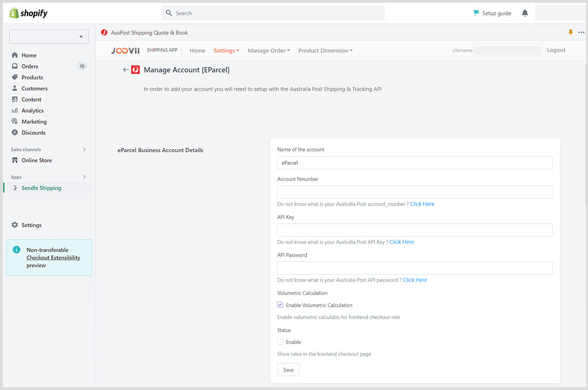
Task: Tick the Status Enable checkbox
Action: [x=281, y=342]
